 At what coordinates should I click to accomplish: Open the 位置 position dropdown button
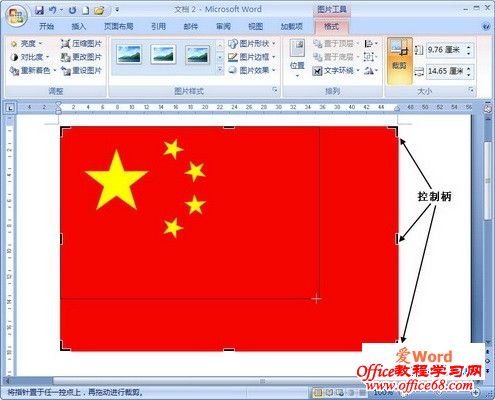297,59
